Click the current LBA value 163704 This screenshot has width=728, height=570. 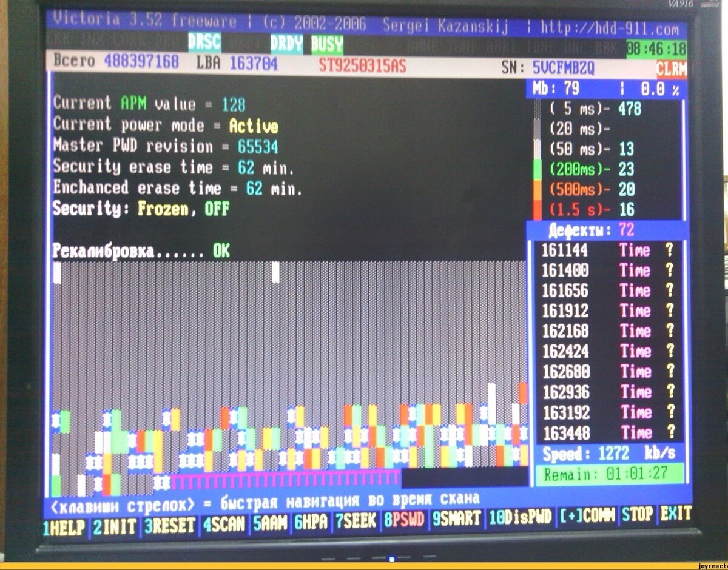[253, 63]
